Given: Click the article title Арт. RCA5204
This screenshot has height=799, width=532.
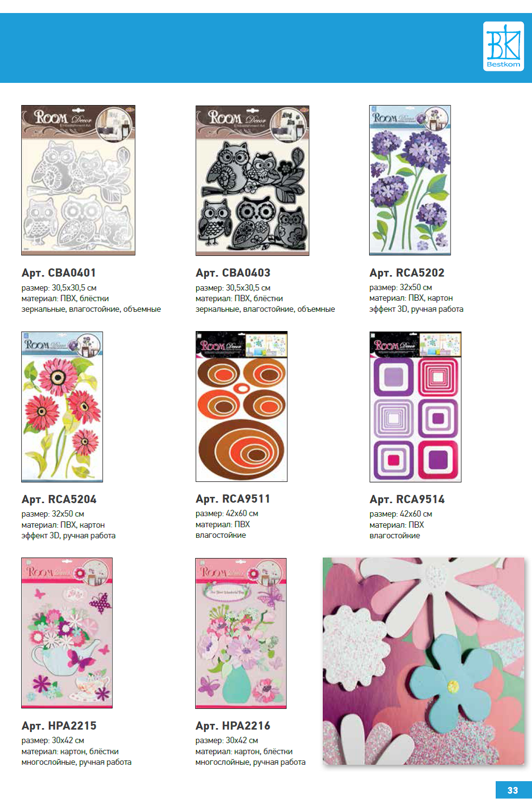Looking at the screenshot, I should pos(59,499).
